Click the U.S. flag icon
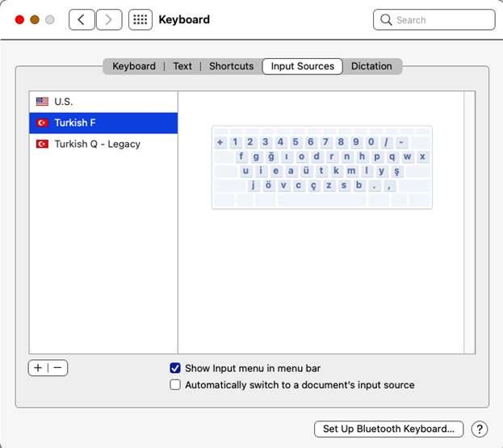 click(x=42, y=102)
